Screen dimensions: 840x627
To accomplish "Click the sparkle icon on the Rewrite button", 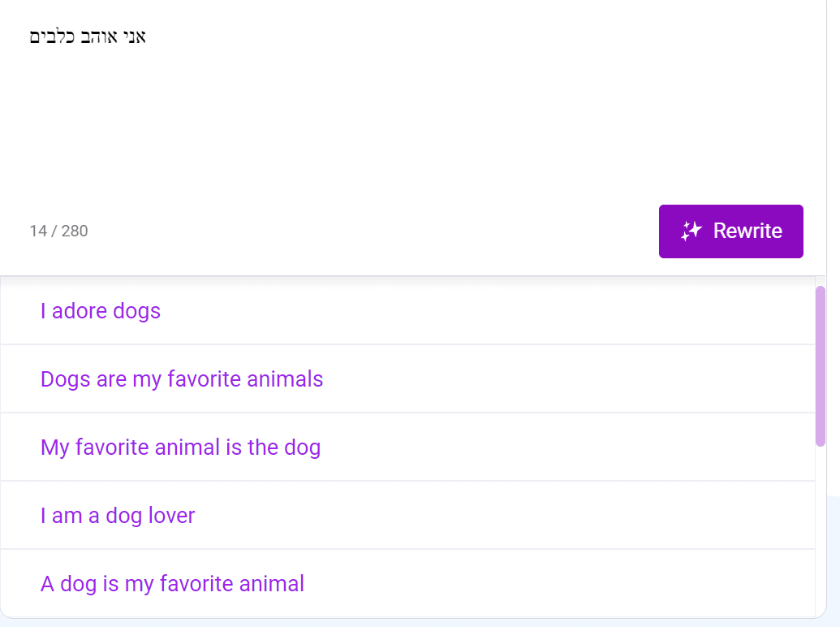I will 691,231.
